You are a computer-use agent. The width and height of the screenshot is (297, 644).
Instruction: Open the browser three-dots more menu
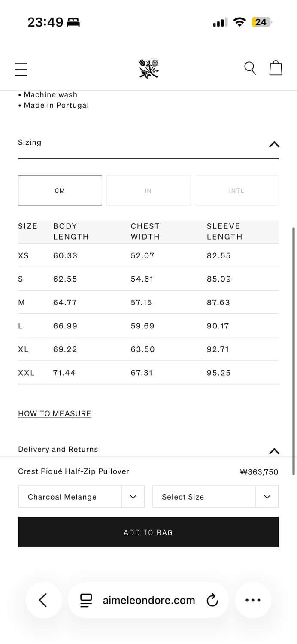(253, 600)
